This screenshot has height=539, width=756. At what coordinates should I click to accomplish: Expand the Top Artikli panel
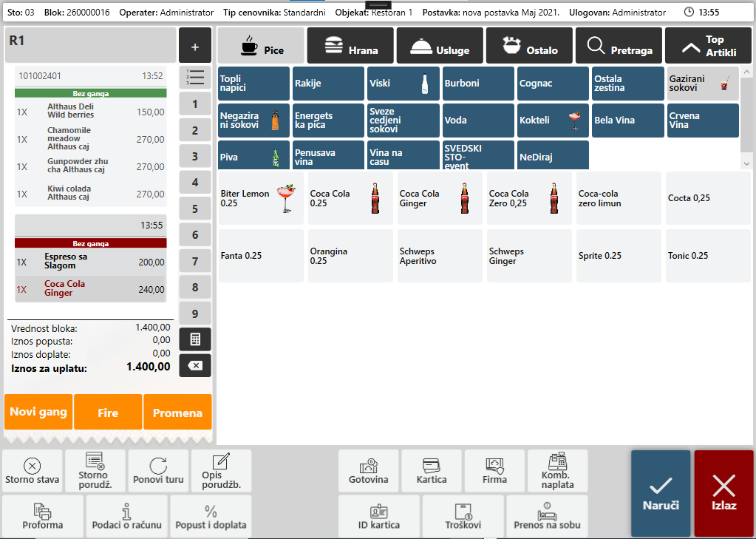point(709,46)
